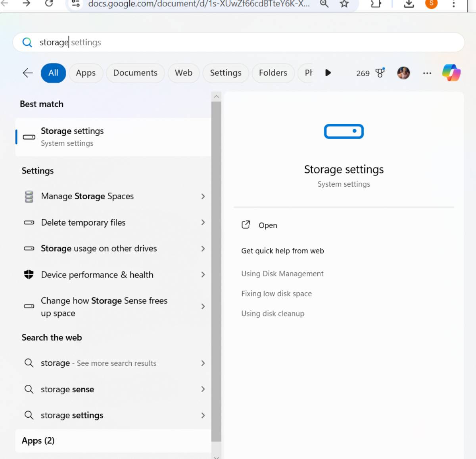
Task: Switch to the Apps filter tab
Action: click(86, 73)
